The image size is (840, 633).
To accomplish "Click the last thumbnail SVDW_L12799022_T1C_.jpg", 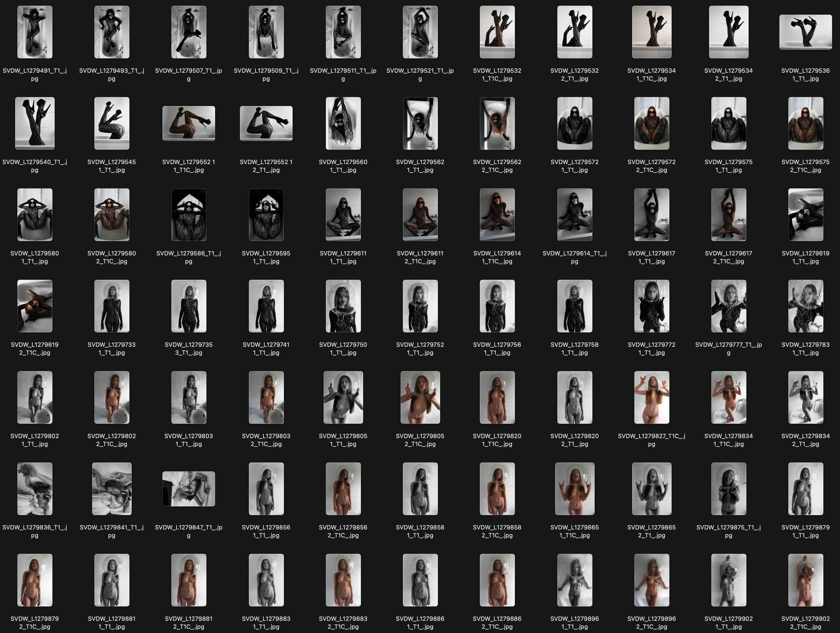I will click(805, 580).
